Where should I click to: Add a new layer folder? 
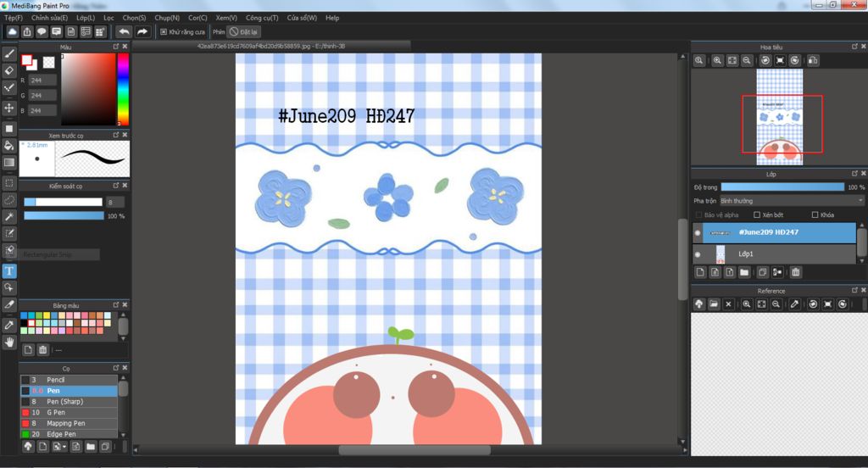(x=744, y=272)
